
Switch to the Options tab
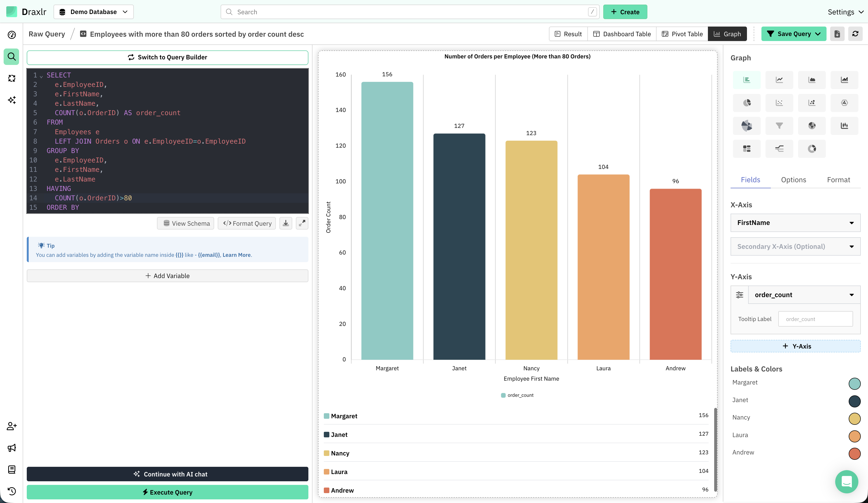point(793,180)
